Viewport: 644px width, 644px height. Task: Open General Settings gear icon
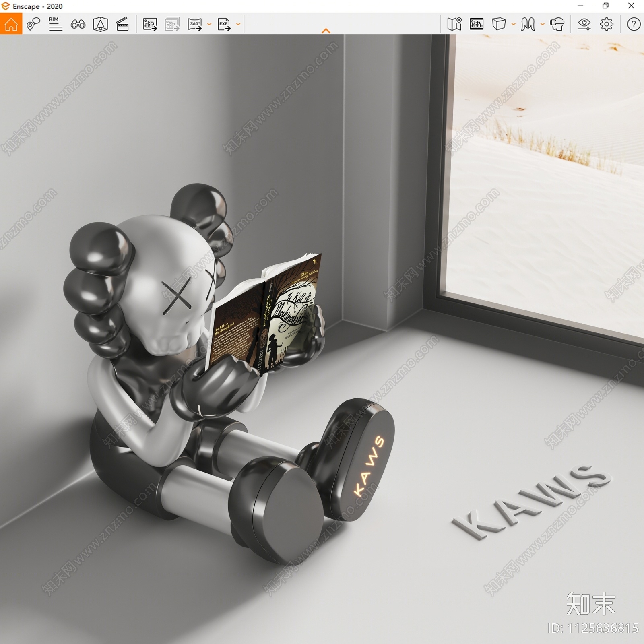pos(607,24)
